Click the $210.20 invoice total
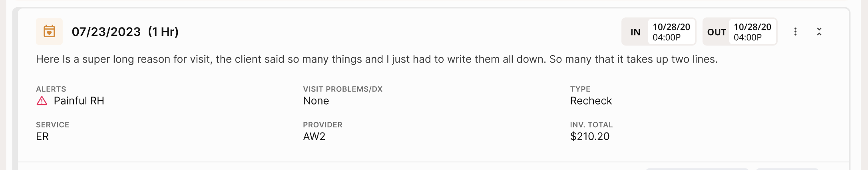Screen dimensions: 868x170 [x=589, y=136]
